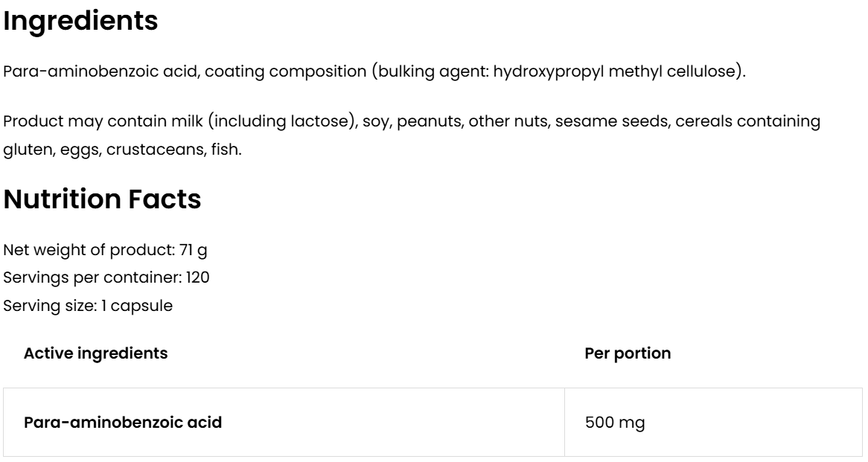Click the Per portion column header

[x=628, y=353]
